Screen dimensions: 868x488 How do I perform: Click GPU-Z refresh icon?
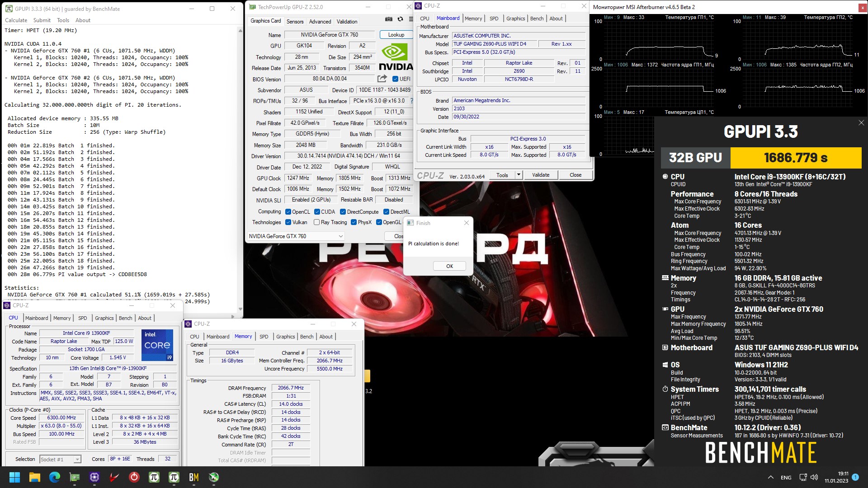(400, 19)
